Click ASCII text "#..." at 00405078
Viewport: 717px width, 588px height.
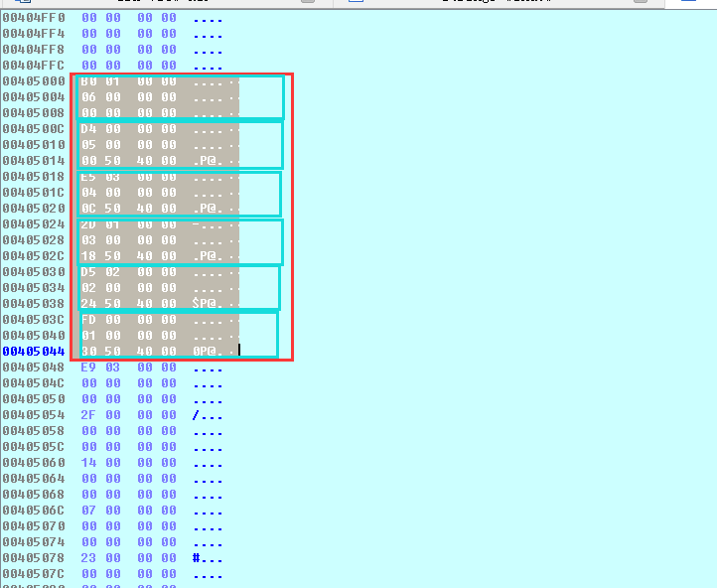pyautogui.click(x=208, y=558)
